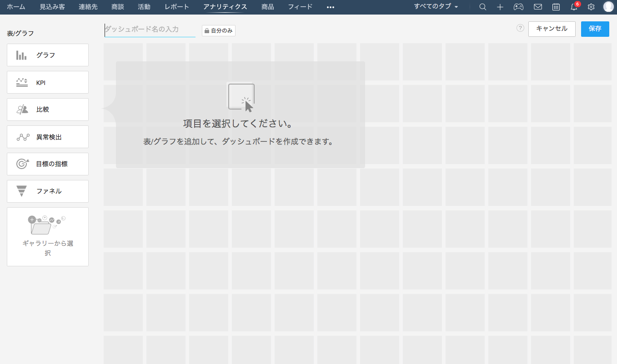Image resolution: width=617 pixels, height=364 pixels.
Task: Open the more tabs ellipsis menu
Action: (x=331, y=7)
